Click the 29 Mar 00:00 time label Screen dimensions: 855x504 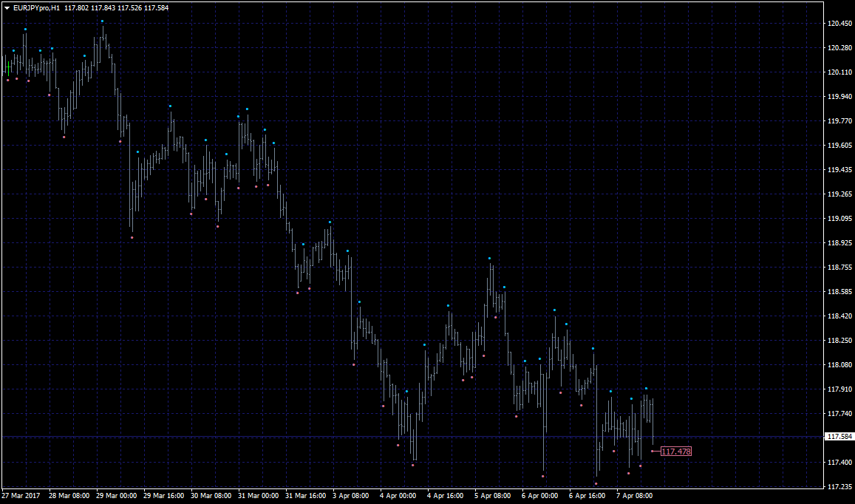(x=117, y=496)
